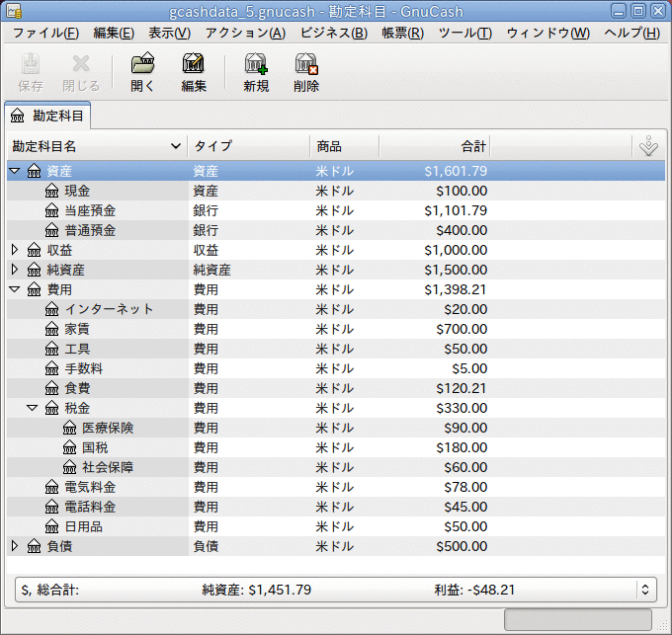Click the $1,398.21 total for 費用
672x635 pixels.
[456, 289]
